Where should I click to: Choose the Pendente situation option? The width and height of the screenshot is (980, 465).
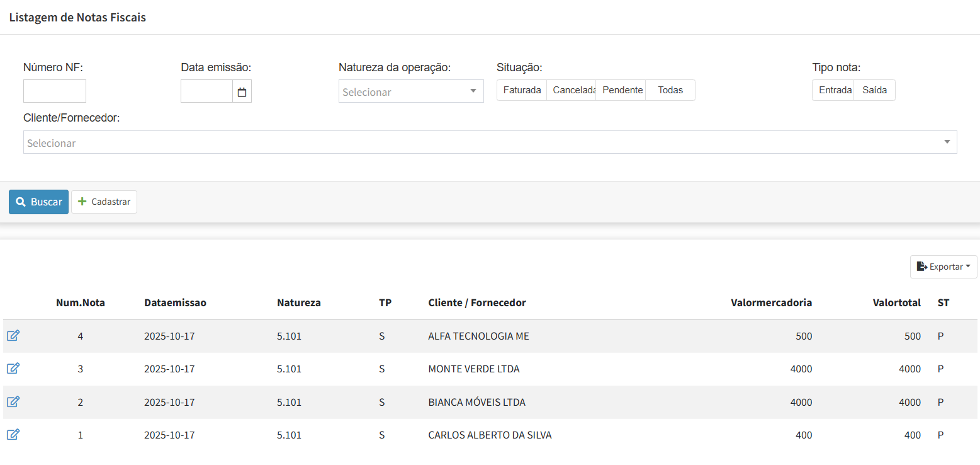(x=621, y=90)
